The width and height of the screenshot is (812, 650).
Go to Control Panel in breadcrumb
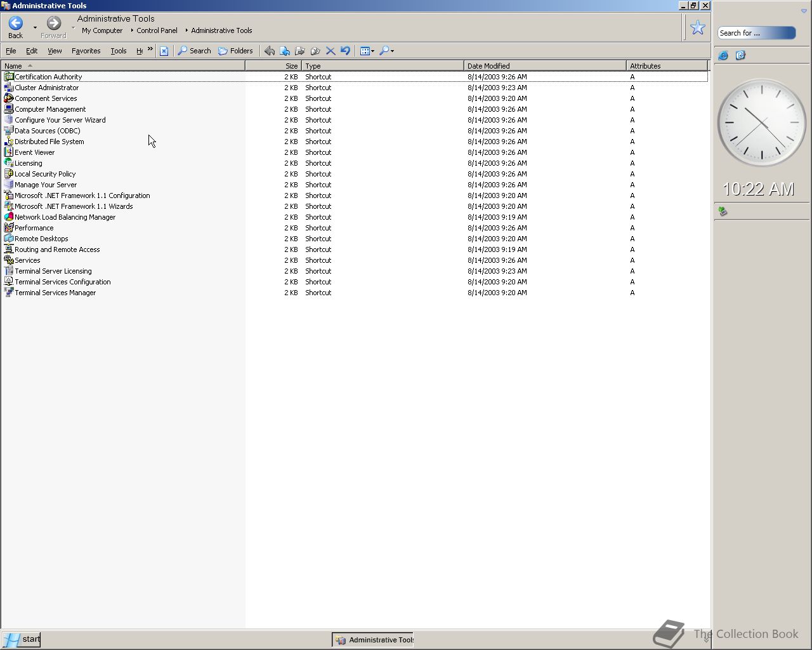point(157,30)
